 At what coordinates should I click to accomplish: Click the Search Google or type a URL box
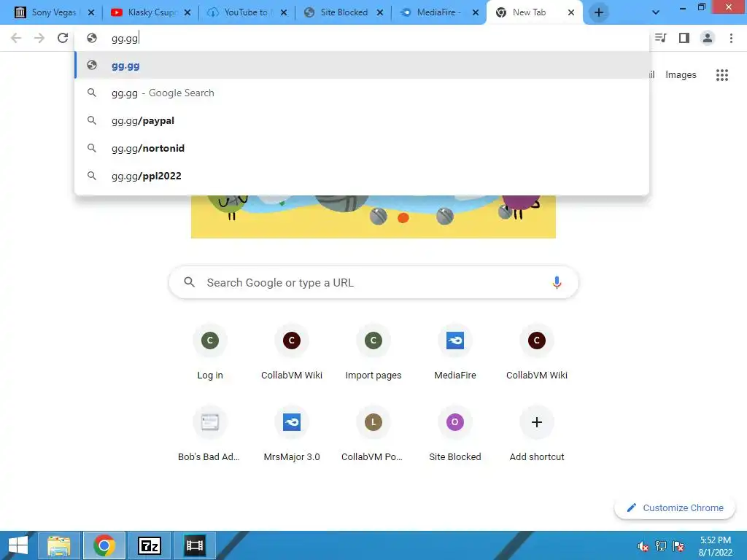click(x=373, y=282)
